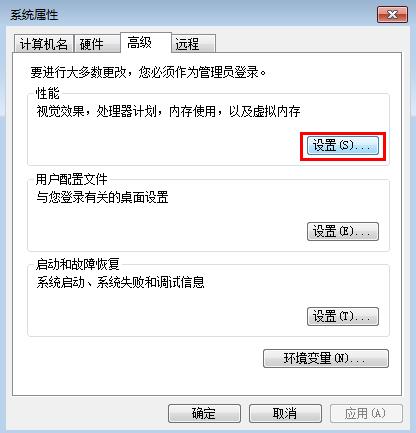This screenshot has height=433, width=416.
Task: Close the 系统属性 window
Action: tap(392, 15)
